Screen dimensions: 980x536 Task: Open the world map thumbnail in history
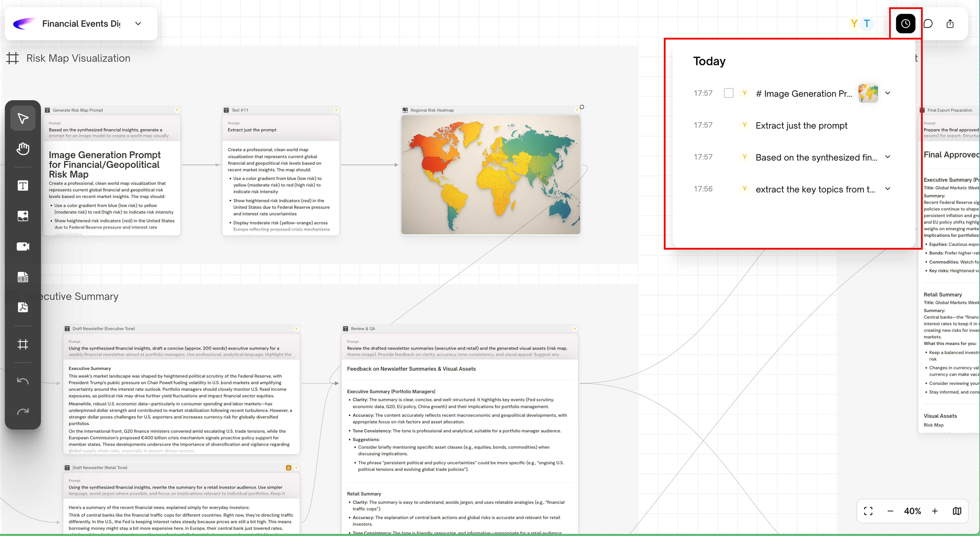868,93
